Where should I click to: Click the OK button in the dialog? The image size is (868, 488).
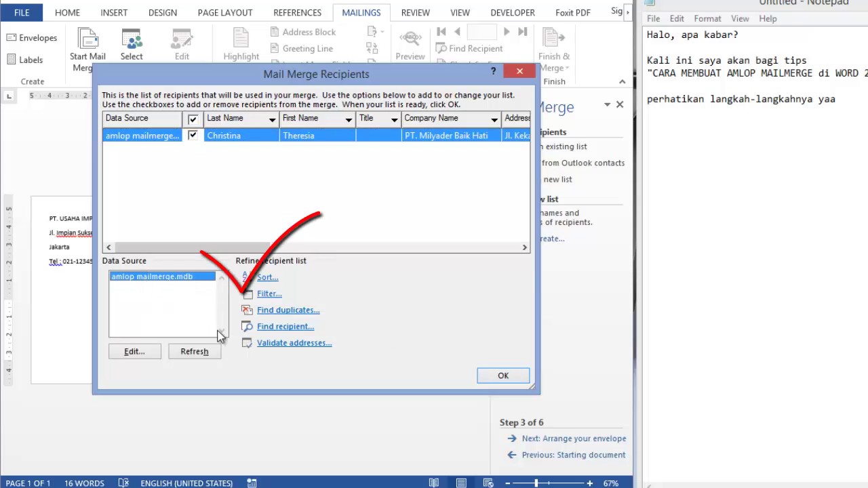pos(503,375)
